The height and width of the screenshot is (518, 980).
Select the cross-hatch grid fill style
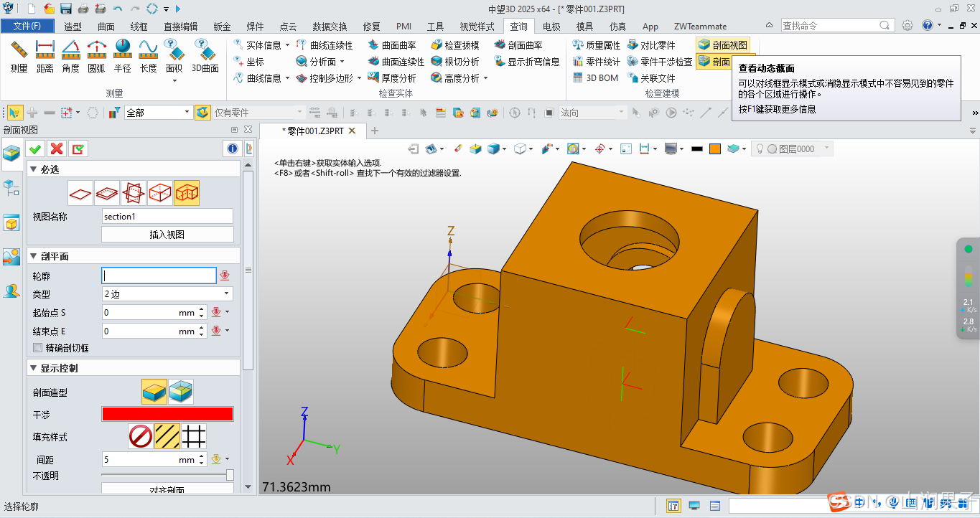(x=194, y=435)
